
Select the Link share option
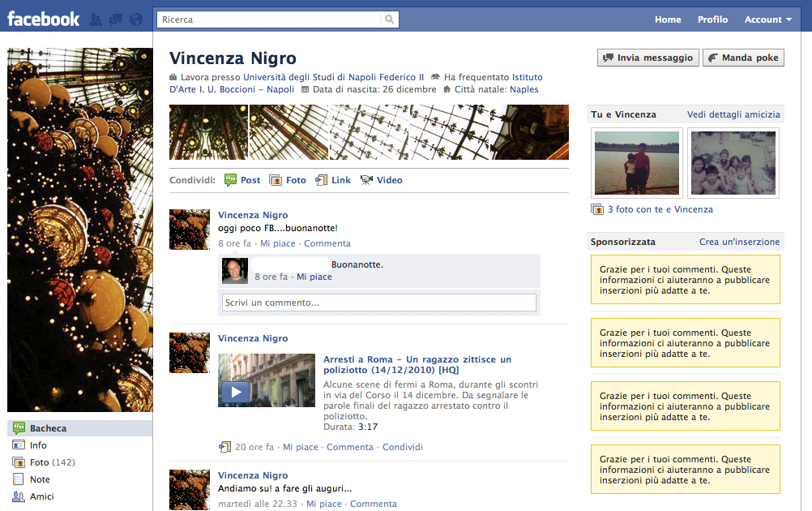point(322,180)
